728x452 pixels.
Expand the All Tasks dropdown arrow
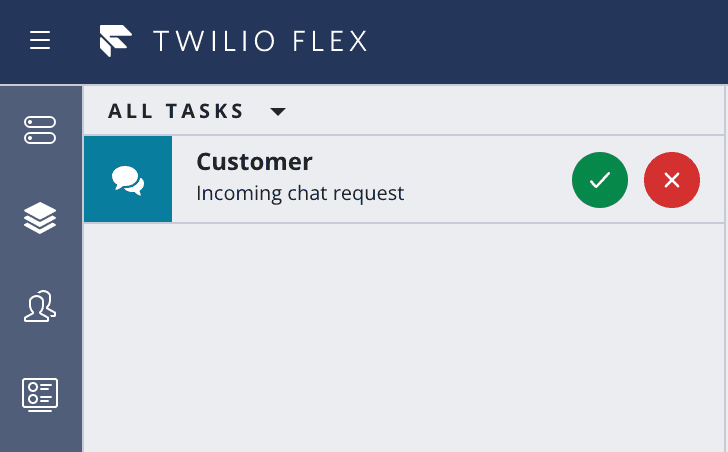coord(278,111)
